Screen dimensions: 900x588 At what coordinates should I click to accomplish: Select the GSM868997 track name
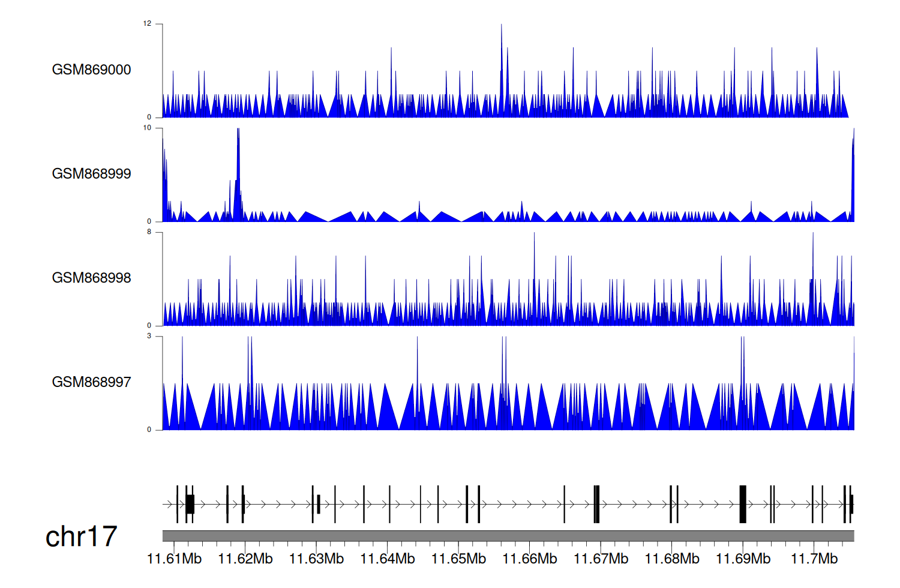click(91, 382)
